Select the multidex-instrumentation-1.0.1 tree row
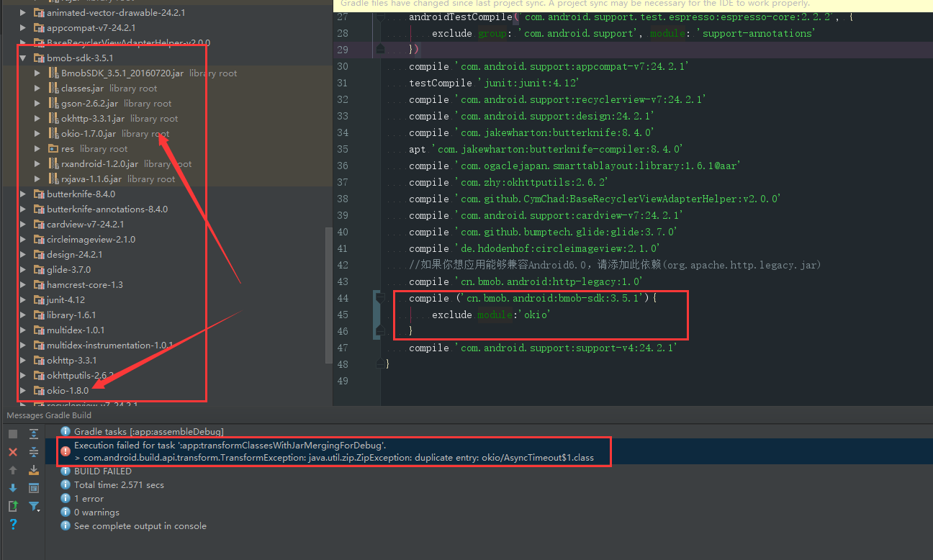Screen dimensions: 933x560 tap(163, 346)
